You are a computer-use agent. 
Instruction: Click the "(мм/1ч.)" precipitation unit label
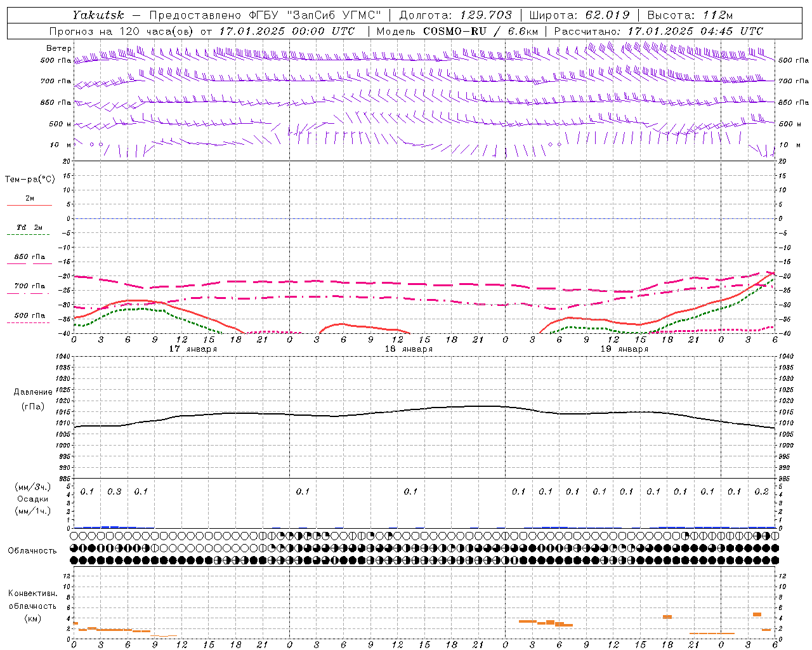[33, 511]
